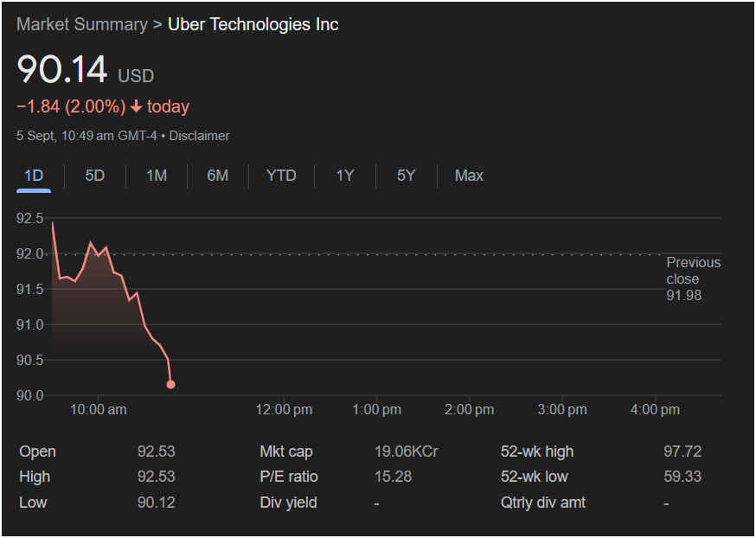Switch to the 1Y chart tab

345,176
